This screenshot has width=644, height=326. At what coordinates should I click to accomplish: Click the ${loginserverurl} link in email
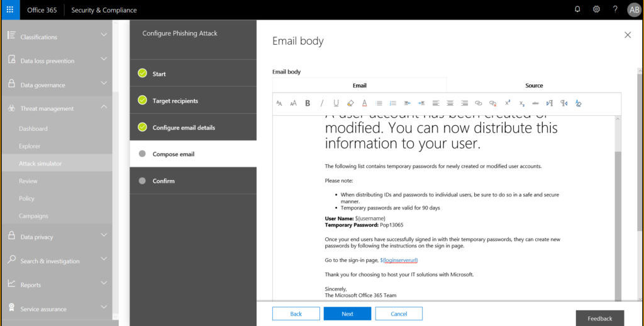click(399, 260)
